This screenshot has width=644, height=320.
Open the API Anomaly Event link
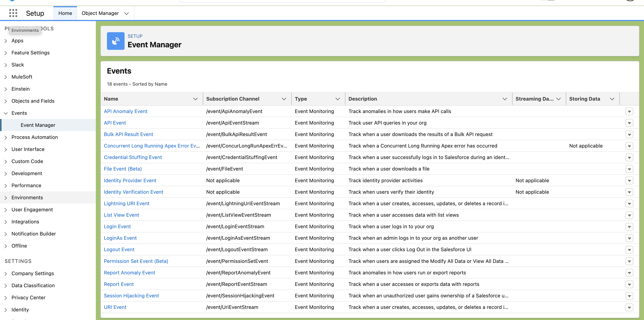click(x=126, y=111)
